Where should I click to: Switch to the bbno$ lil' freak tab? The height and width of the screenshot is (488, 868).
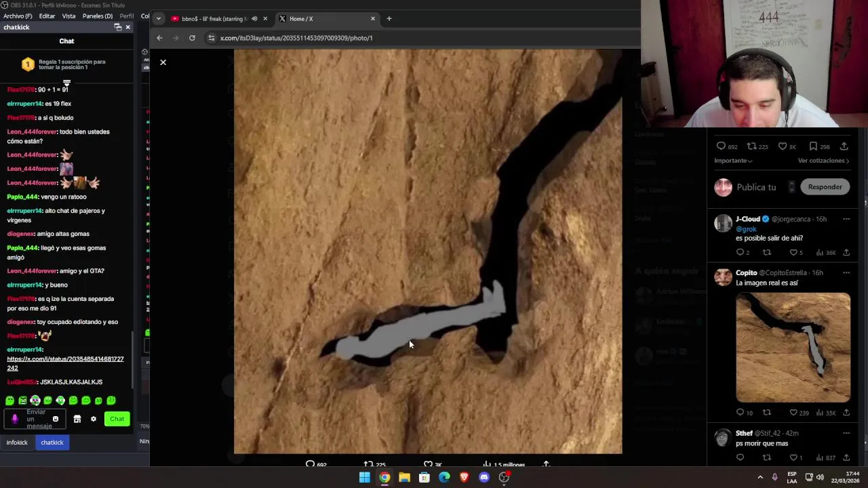[x=214, y=19]
